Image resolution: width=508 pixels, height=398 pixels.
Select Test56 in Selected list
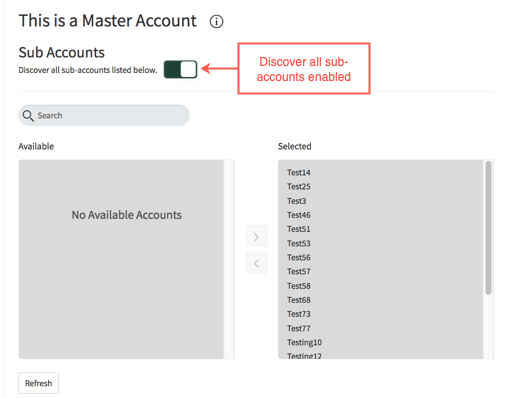(299, 257)
